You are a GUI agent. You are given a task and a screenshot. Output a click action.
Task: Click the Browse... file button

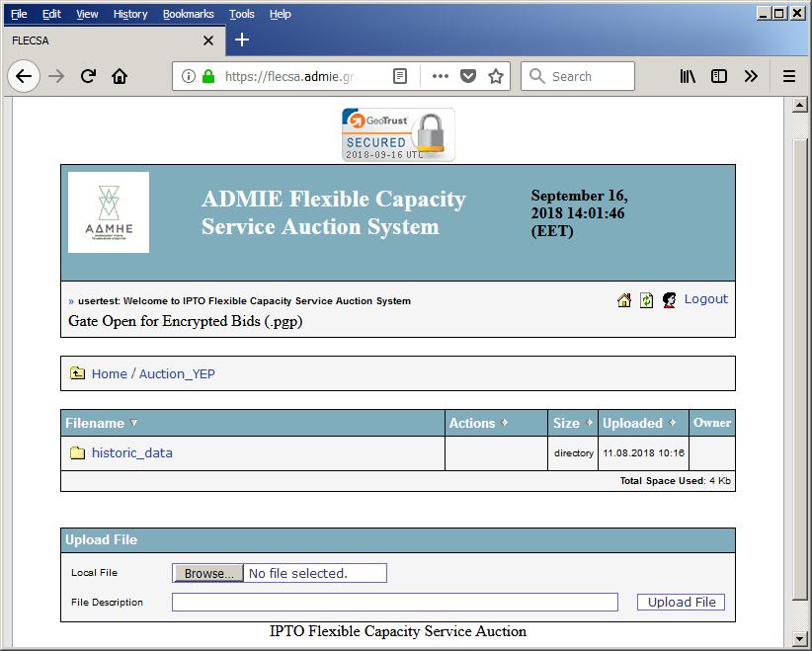208,573
